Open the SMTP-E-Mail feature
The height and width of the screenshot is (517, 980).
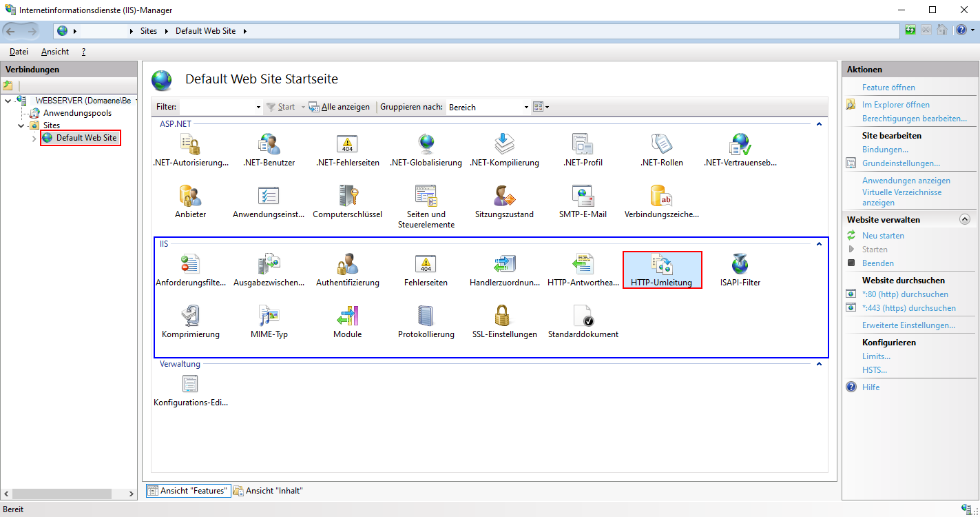[583, 202]
